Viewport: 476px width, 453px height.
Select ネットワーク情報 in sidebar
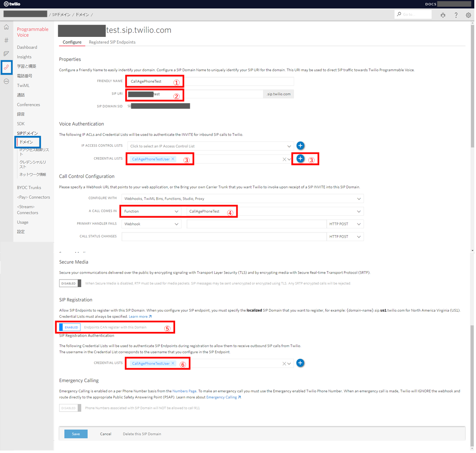coord(33,175)
